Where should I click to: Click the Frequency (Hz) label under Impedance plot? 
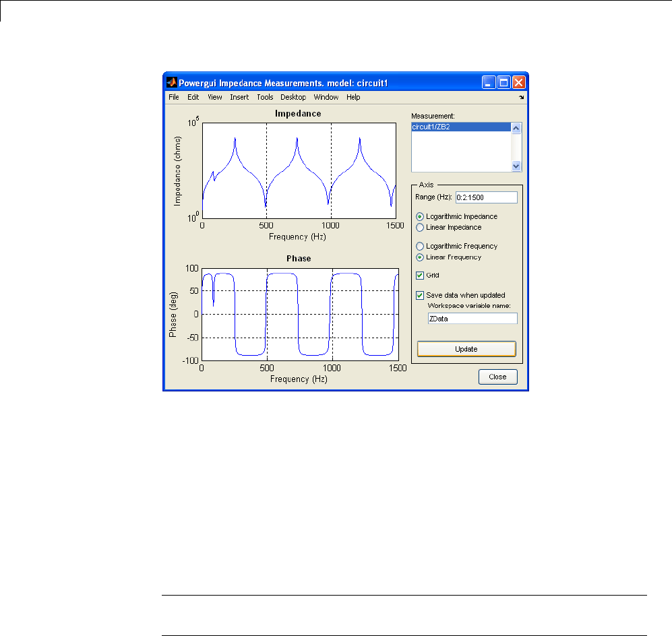click(x=297, y=237)
